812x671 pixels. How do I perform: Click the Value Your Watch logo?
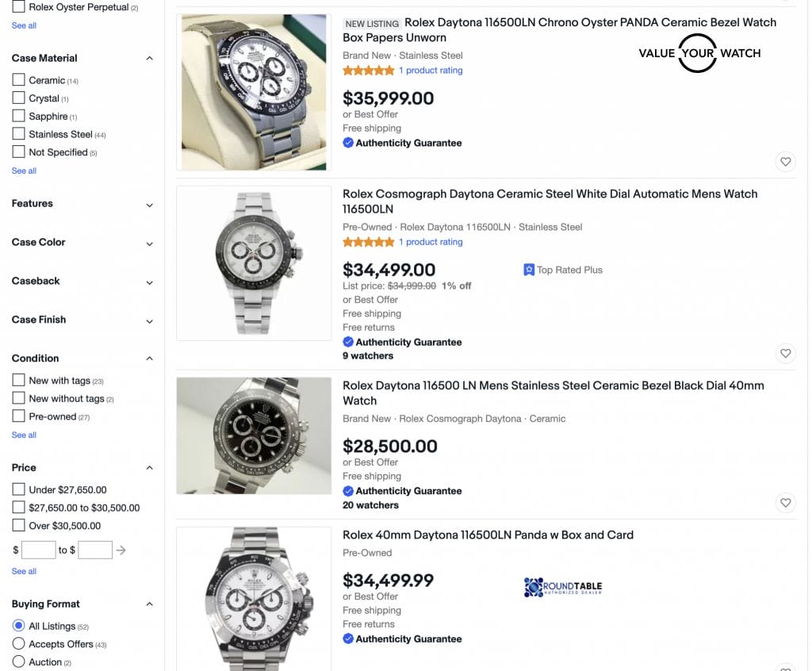coord(699,53)
